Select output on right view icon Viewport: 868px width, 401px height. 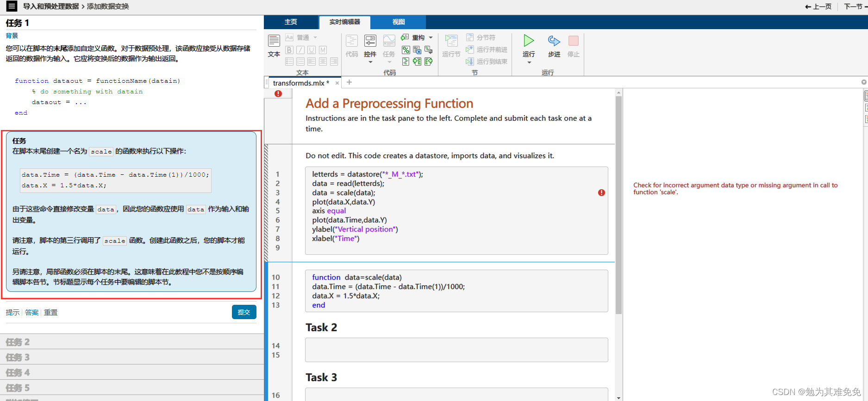866,96
